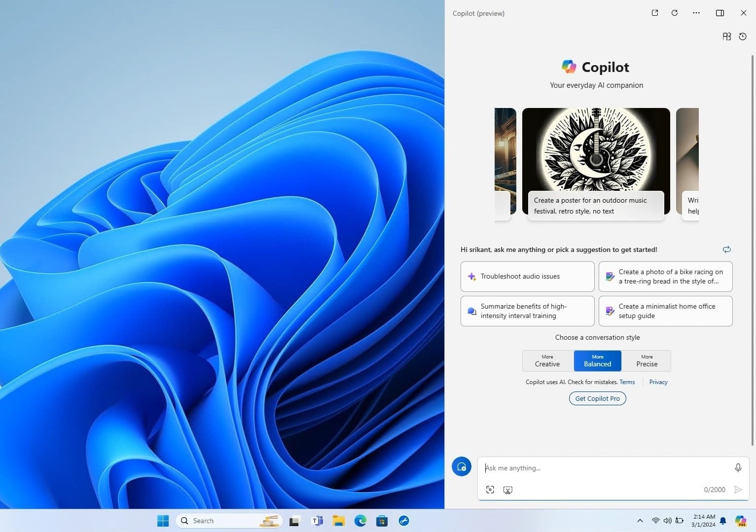Open the blue round app next to Store

click(404, 521)
